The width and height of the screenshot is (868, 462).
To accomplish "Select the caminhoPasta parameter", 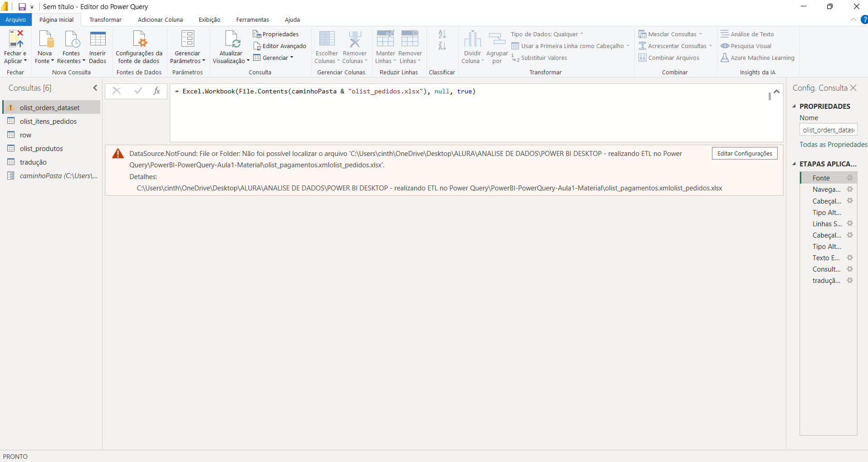I will (x=51, y=175).
